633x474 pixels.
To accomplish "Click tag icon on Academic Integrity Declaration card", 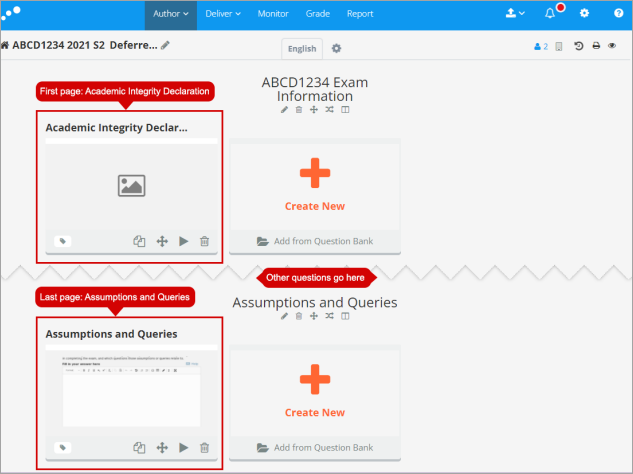I will point(62,241).
